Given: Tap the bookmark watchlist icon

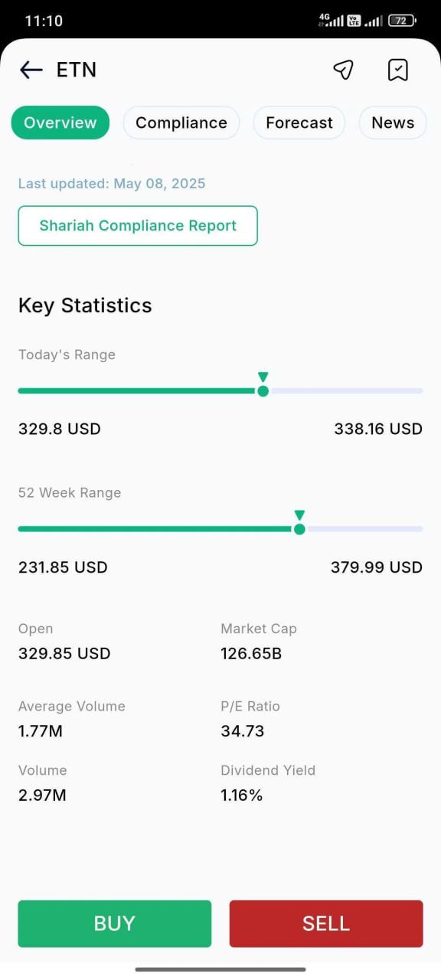Looking at the screenshot, I should [398, 70].
